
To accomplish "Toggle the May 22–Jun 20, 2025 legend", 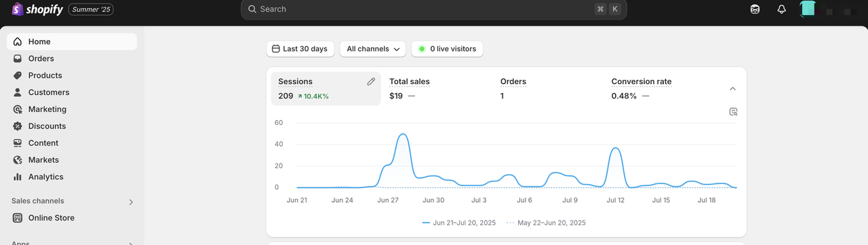I will point(547,223).
